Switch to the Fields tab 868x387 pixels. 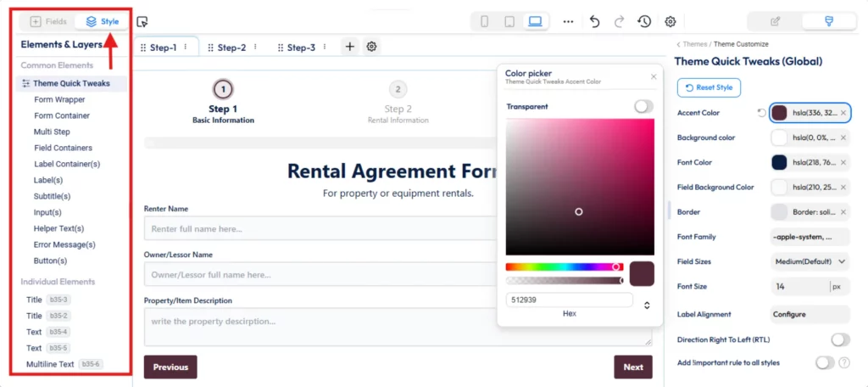(x=47, y=21)
